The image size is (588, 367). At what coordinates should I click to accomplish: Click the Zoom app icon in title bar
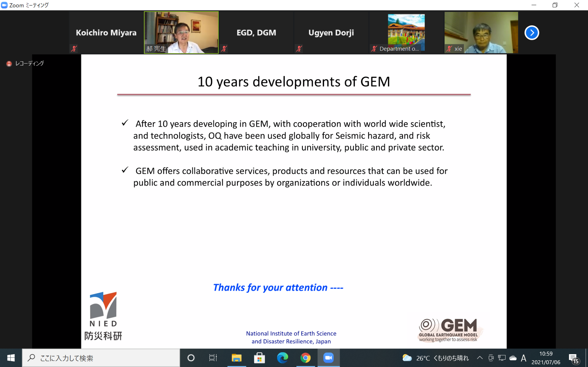coord(4,5)
